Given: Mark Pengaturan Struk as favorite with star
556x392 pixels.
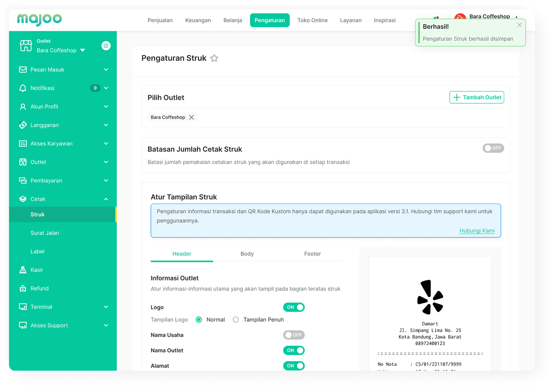Looking at the screenshot, I should point(214,58).
